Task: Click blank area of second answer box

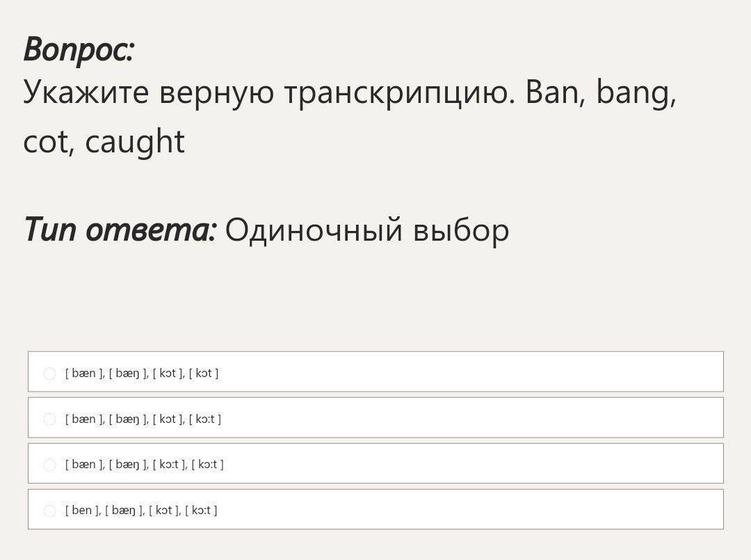Action: 473,418
